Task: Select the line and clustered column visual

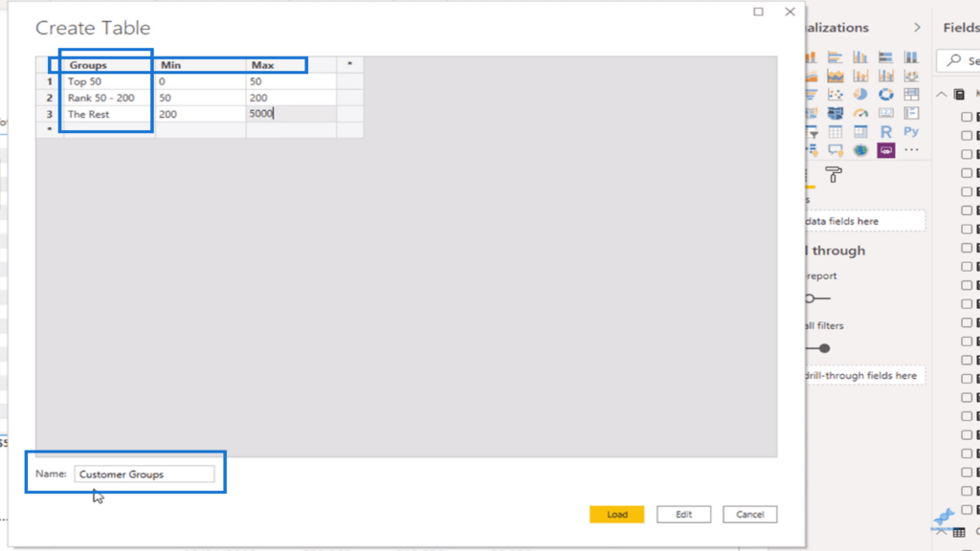Action: (x=885, y=77)
